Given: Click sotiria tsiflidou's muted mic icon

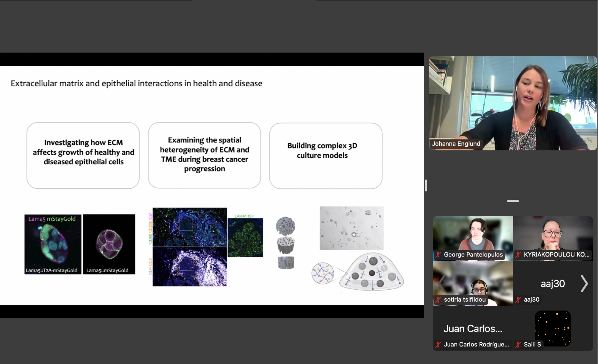Looking at the screenshot, I should pyautogui.click(x=438, y=300).
